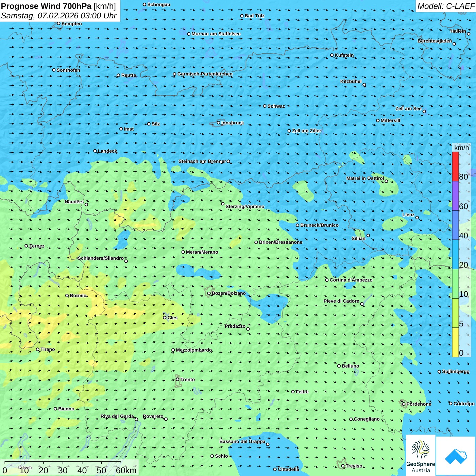Click the Bozen/Bolzano city marker
Image resolution: width=476 pixels, height=476 pixels.
coord(209,293)
